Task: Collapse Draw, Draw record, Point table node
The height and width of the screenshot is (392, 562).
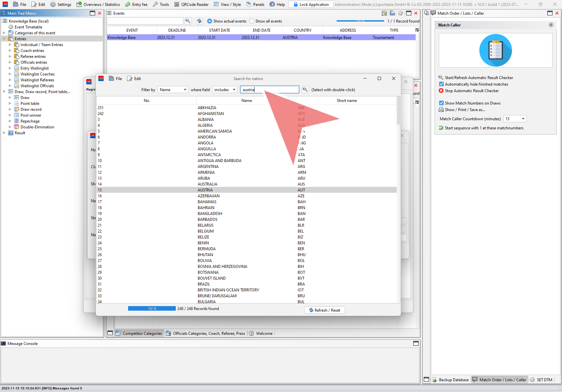Action: tap(4, 91)
